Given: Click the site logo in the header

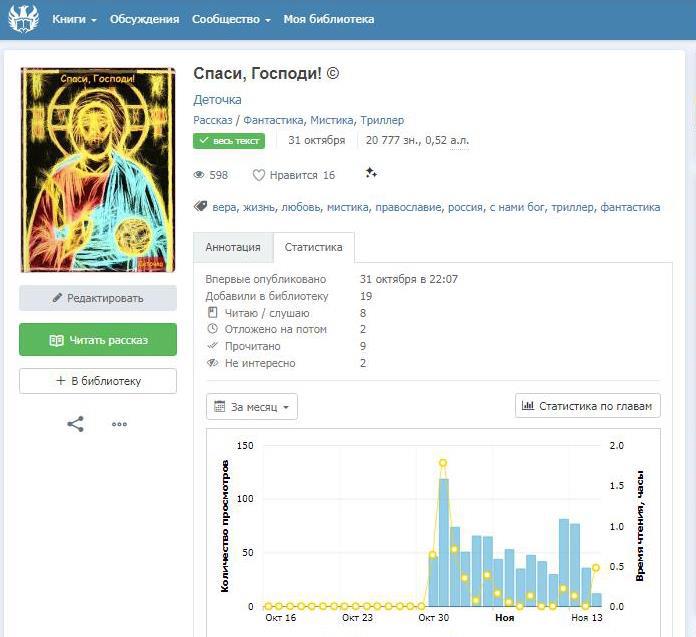Looking at the screenshot, I should (22, 19).
